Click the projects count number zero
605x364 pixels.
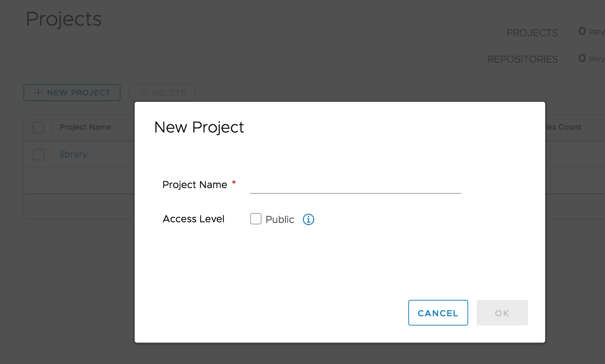[x=582, y=31]
